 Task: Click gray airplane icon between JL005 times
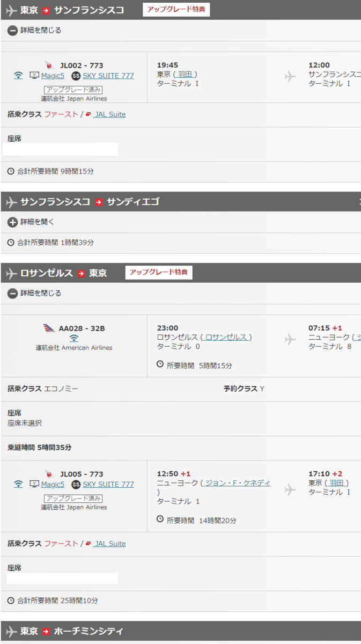point(290,490)
